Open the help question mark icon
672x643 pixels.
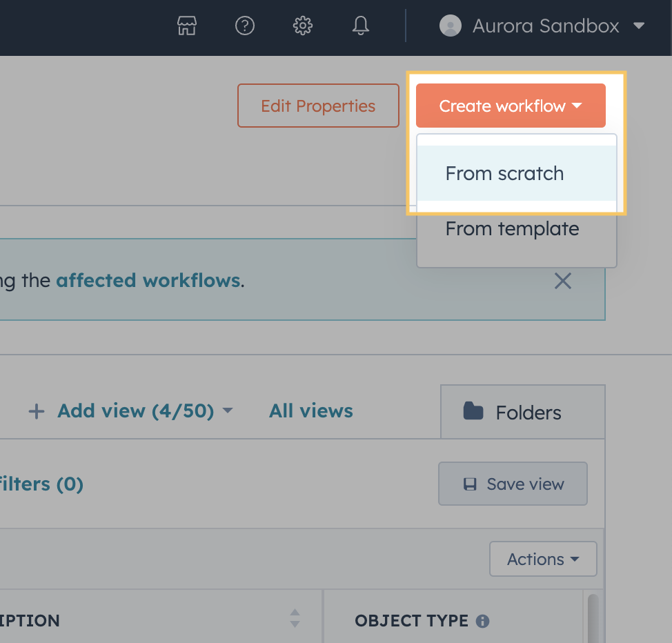245,26
